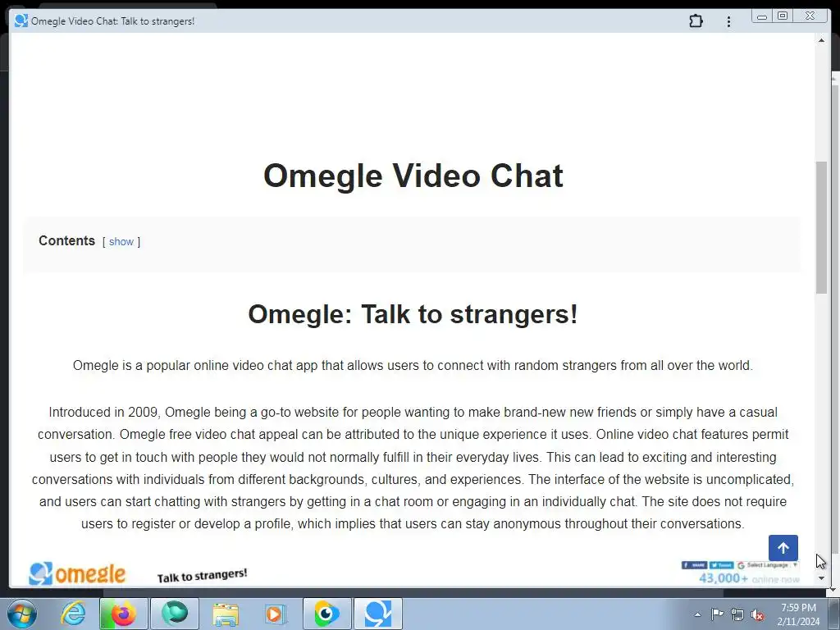Screen dimensions: 840x630
Task: Open the clock showing 7:59 PM
Action: [x=798, y=614]
